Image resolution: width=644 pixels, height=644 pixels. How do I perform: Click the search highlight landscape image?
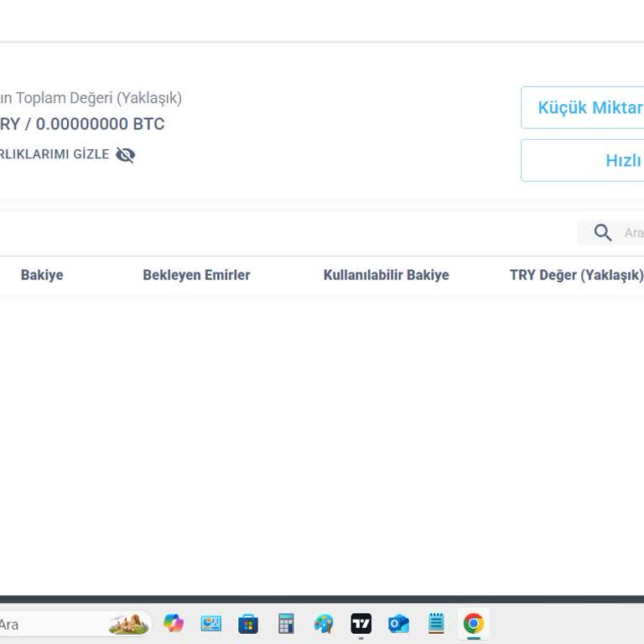128,624
